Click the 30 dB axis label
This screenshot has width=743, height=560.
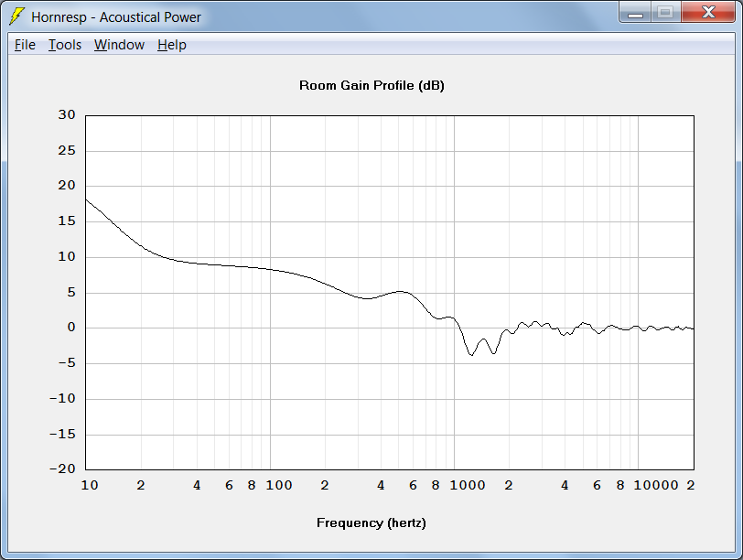click(67, 114)
